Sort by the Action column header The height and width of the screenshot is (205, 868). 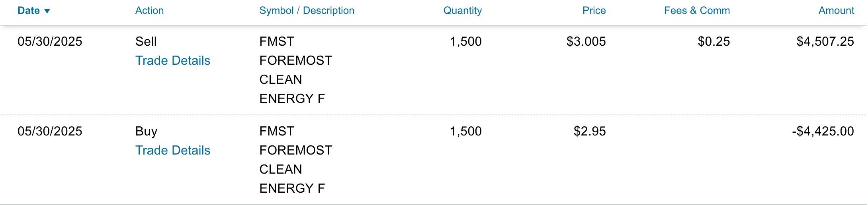pos(149,11)
